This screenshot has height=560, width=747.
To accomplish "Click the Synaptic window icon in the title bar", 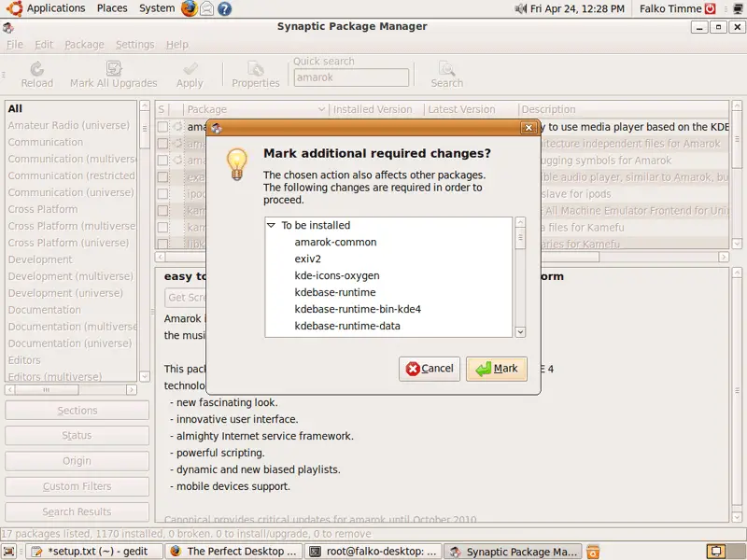I will pyautogui.click(x=8, y=27).
